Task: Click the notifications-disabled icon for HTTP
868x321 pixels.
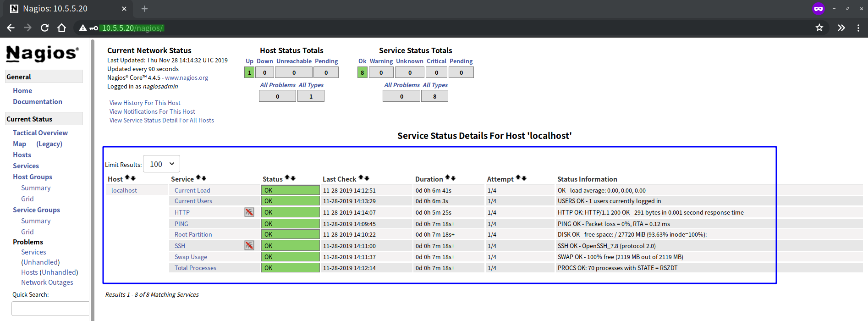Action: coord(249,212)
